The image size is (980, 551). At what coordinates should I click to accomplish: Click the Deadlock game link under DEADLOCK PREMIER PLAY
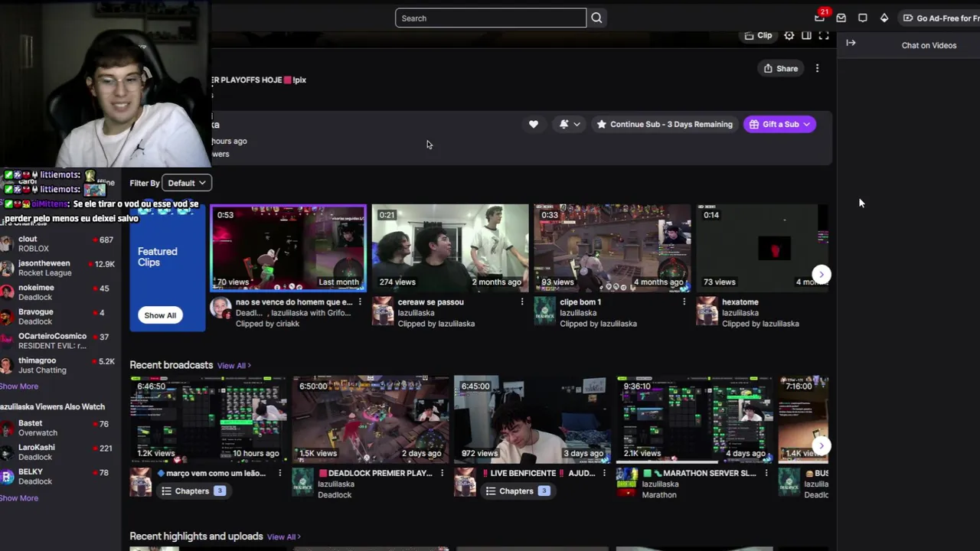point(335,496)
